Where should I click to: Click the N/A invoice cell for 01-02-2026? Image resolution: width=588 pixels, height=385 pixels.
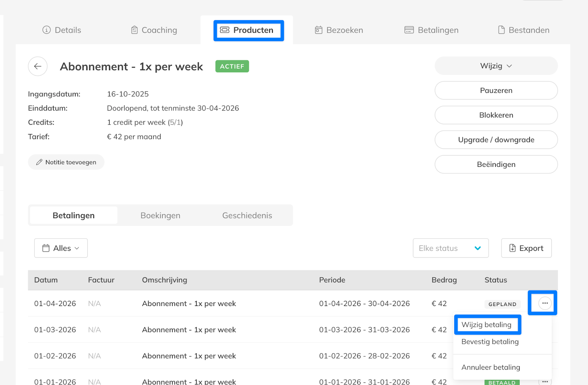(94, 356)
